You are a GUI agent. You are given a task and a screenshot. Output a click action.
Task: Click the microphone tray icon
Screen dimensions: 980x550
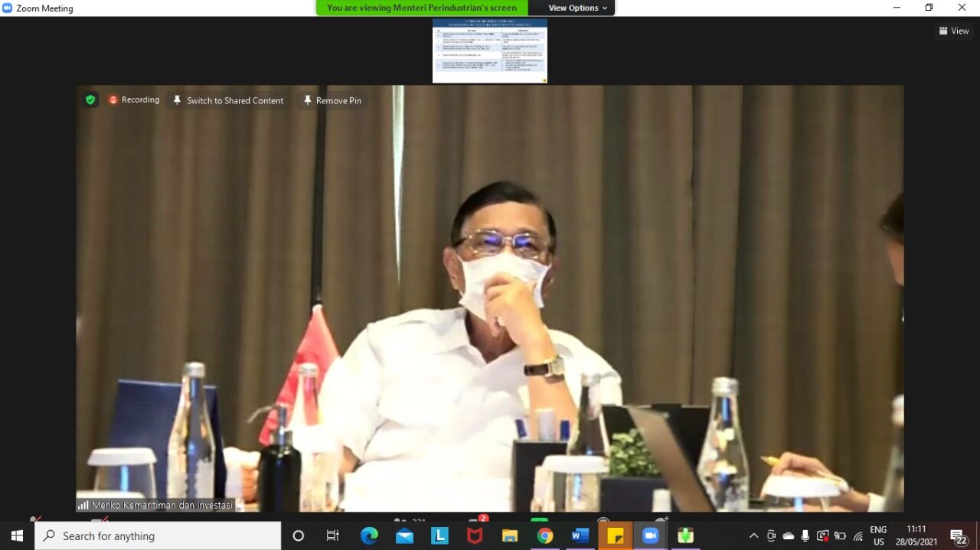(806, 536)
